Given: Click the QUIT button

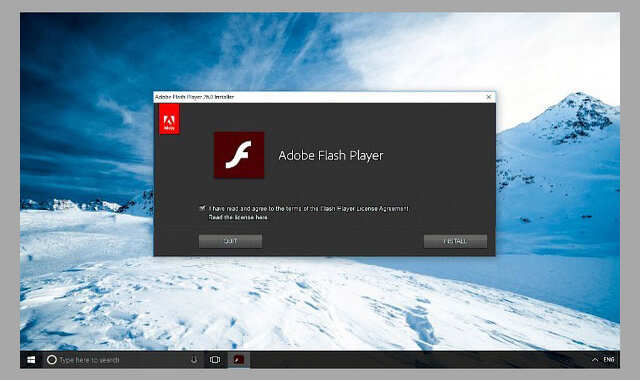Looking at the screenshot, I should pyautogui.click(x=230, y=241).
